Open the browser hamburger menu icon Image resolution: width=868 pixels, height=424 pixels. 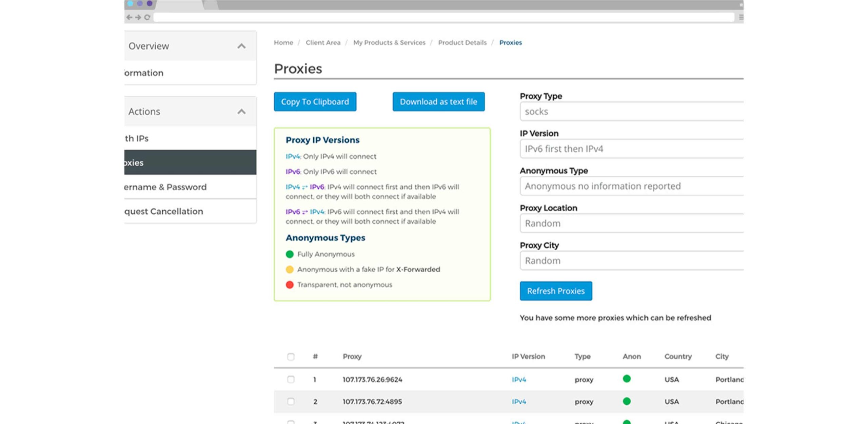click(741, 17)
